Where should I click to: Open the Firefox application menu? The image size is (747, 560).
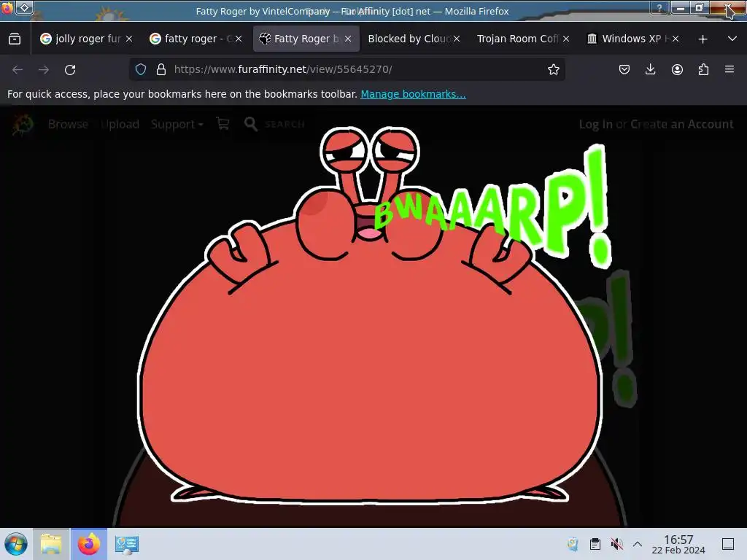[729, 69]
